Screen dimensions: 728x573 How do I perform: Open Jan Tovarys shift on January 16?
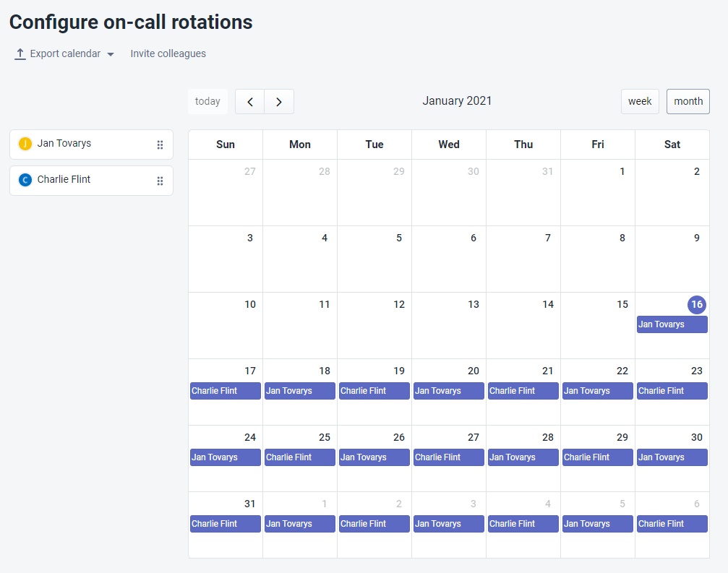[x=672, y=324]
